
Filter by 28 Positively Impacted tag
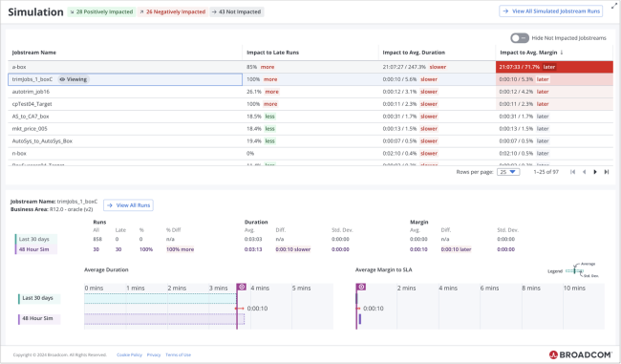101,11
